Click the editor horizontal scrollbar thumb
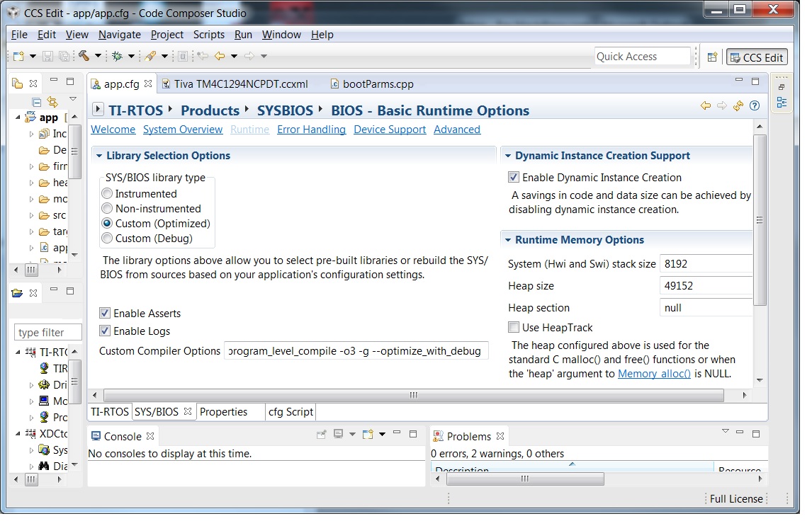The height and width of the screenshot is (521, 812). click(414, 395)
